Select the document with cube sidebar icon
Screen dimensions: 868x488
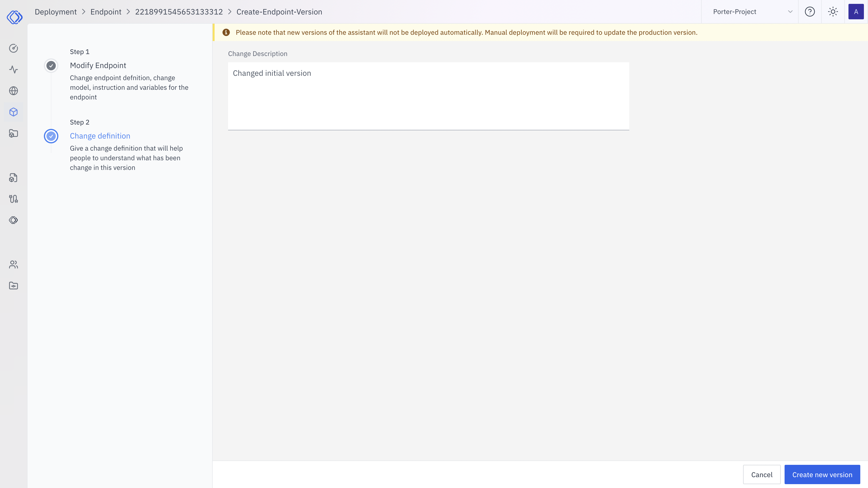(14, 178)
